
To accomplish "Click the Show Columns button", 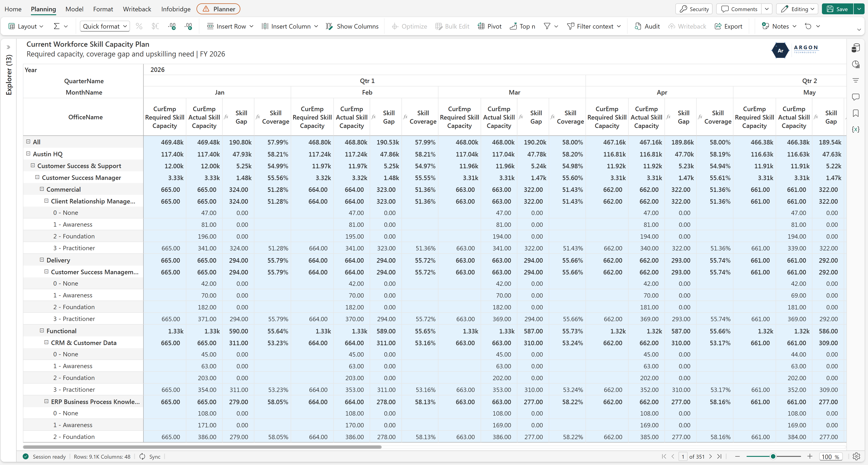I will [352, 26].
